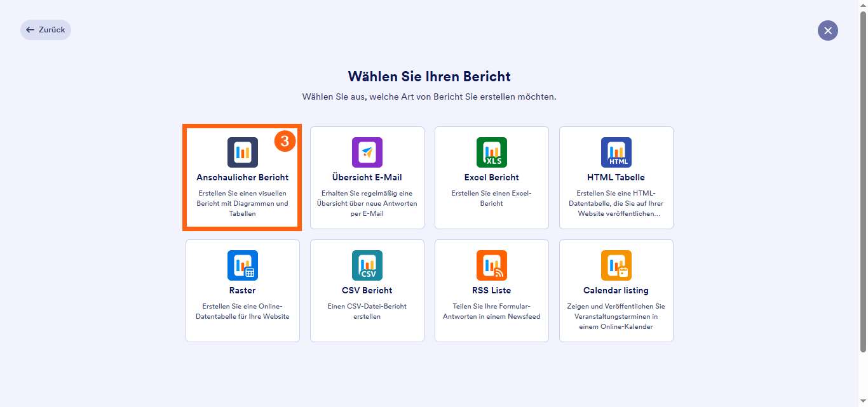
Task: Click the Übersicht E-Mail paper plane icon
Action: (x=367, y=152)
